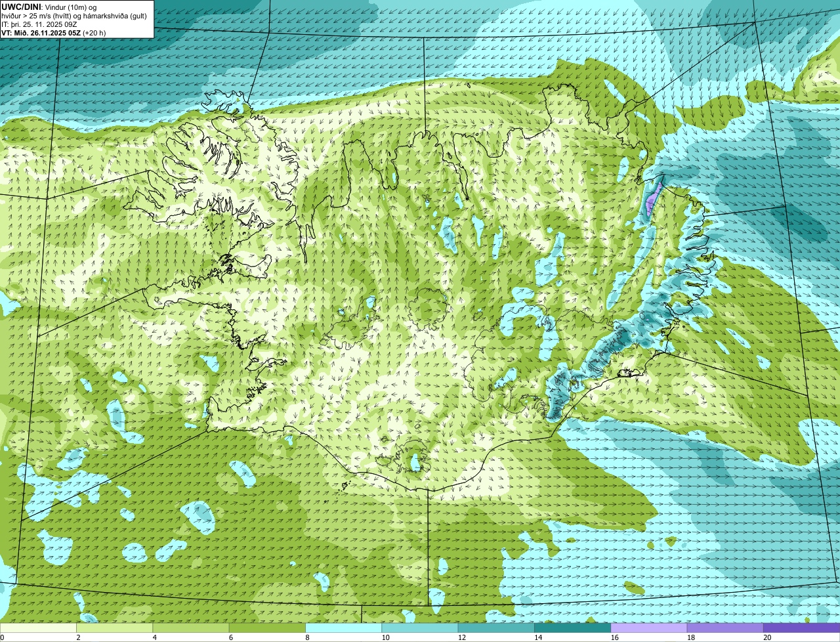The height and width of the screenshot is (642, 840).
Task: Click the darker green 6–8 m/s legend swatch
Action: (x=267, y=628)
